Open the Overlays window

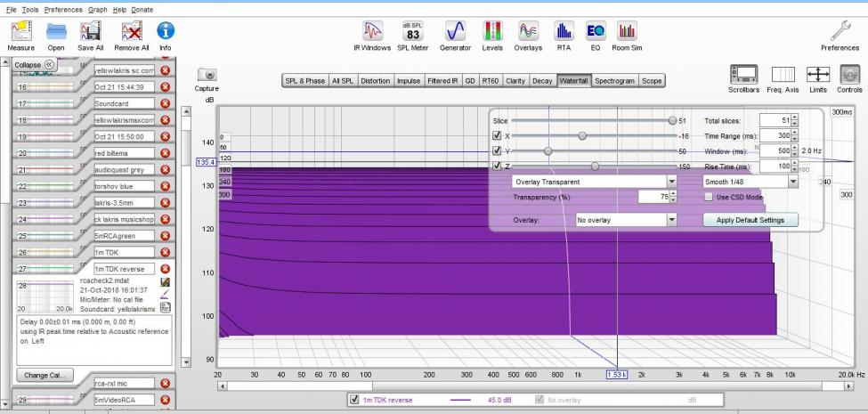point(528,31)
